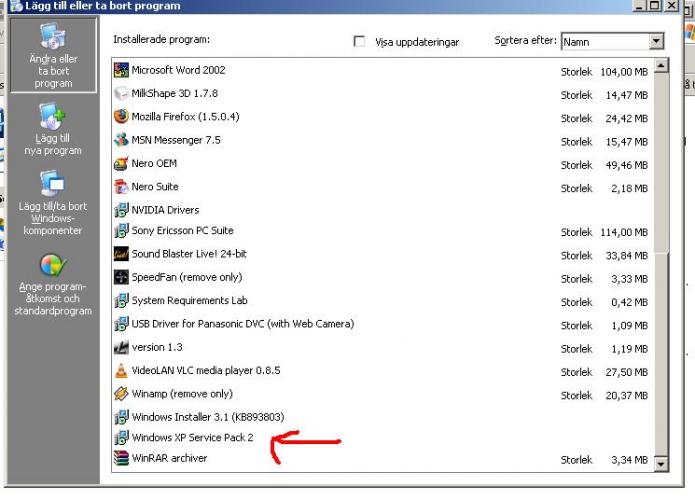The width and height of the screenshot is (695, 500).
Task: Click the Nero OEM icon
Action: pyautogui.click(x=121, y=164)
